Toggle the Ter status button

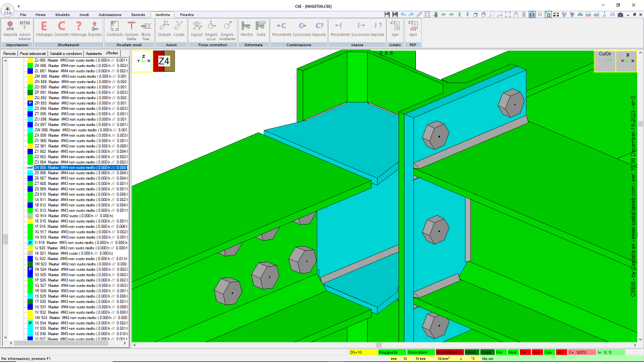pyautogui.click(x=525, y=352)
